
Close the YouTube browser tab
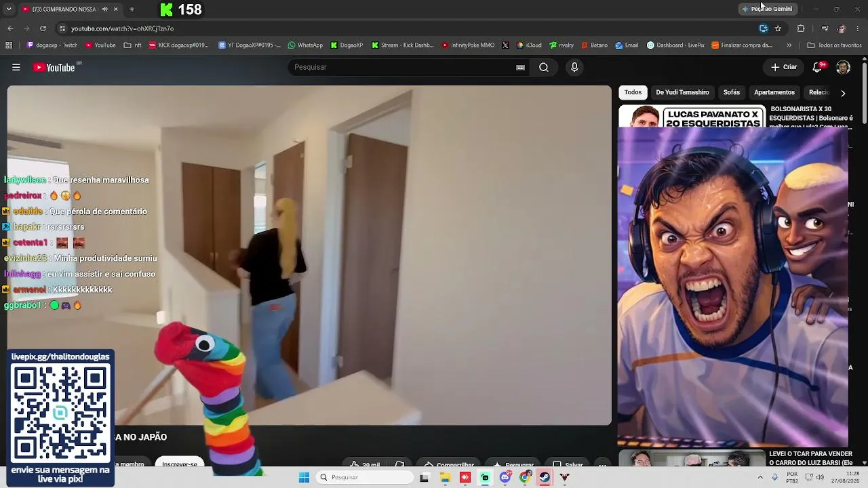[115, 9]
